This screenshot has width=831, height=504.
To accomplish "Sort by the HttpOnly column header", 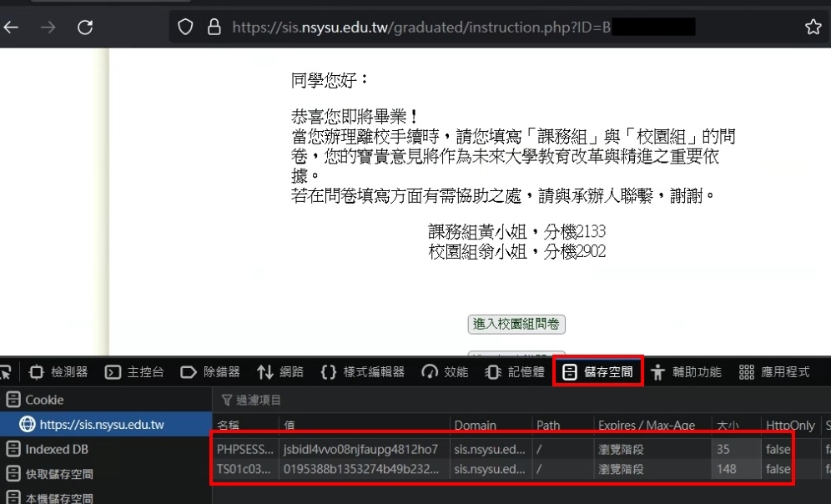I will click(x=790, y=425).
